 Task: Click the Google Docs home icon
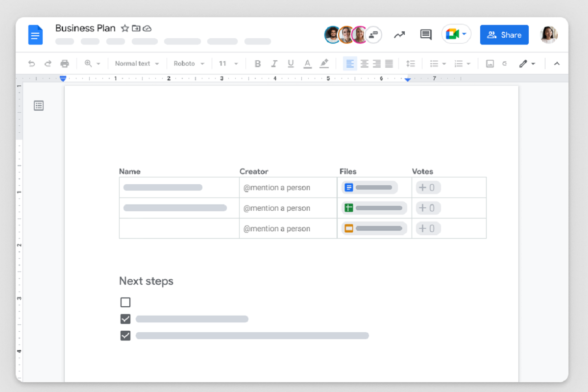[35, 35]
